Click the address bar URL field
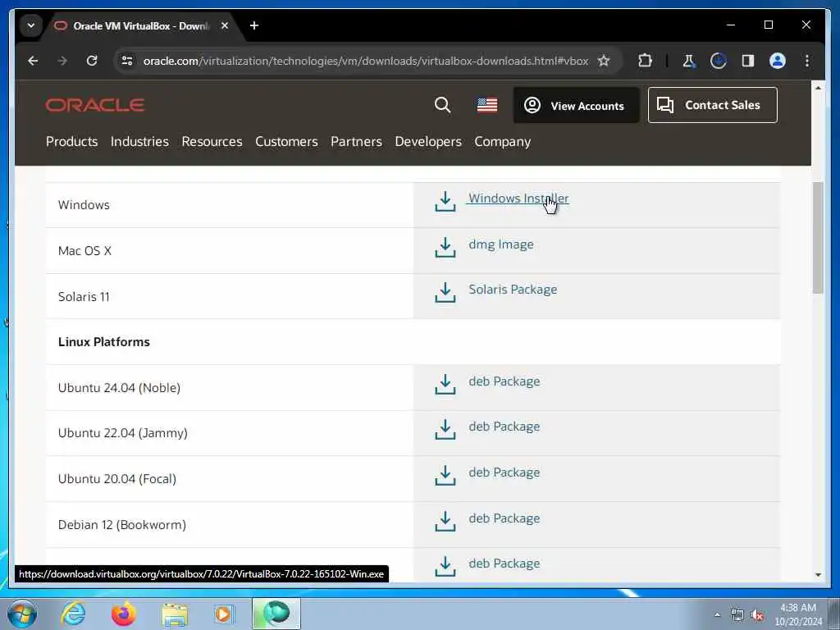 click(366, 61)
